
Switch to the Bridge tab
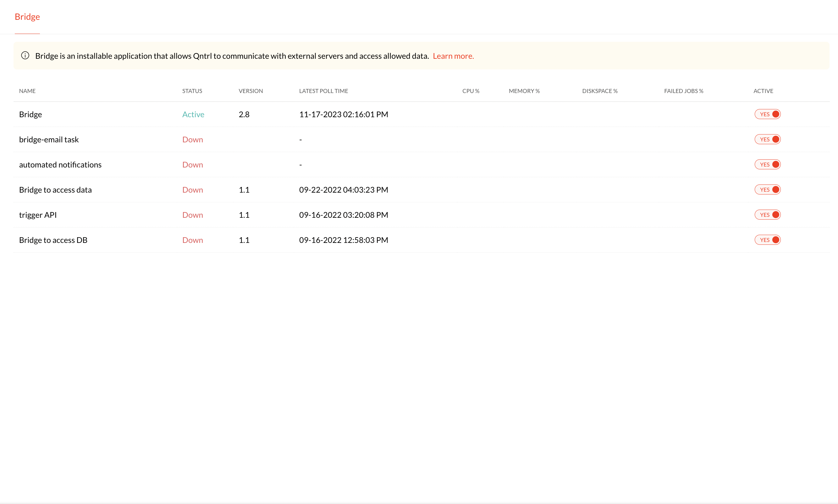27,17
